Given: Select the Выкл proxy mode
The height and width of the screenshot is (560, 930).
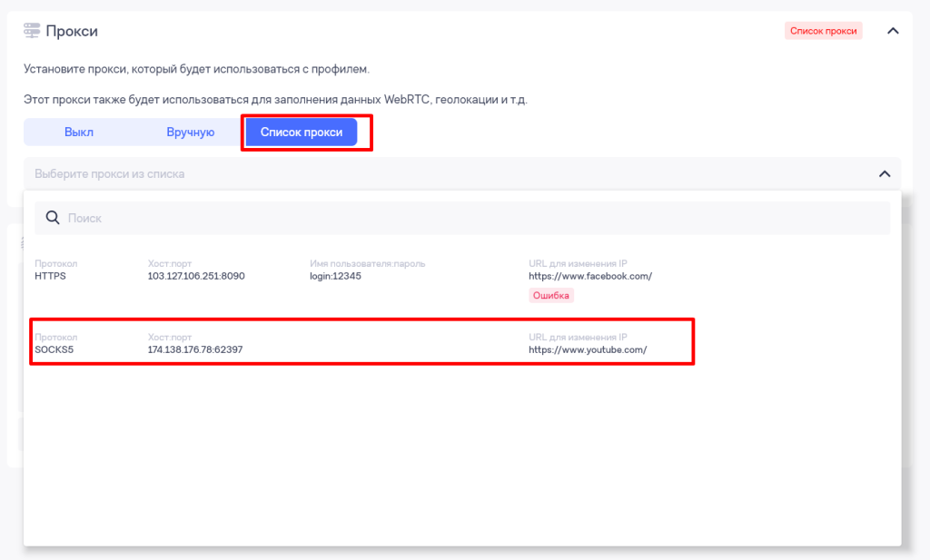Looking at the screenshot, I should (x=79, y=133).
